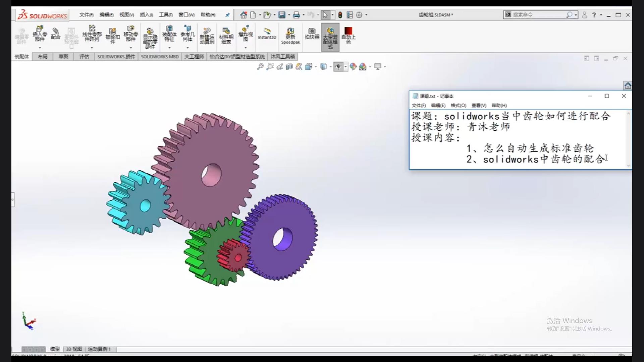The image size is (644, 362).
Task: Click the user login person icon
Action: 585,15
